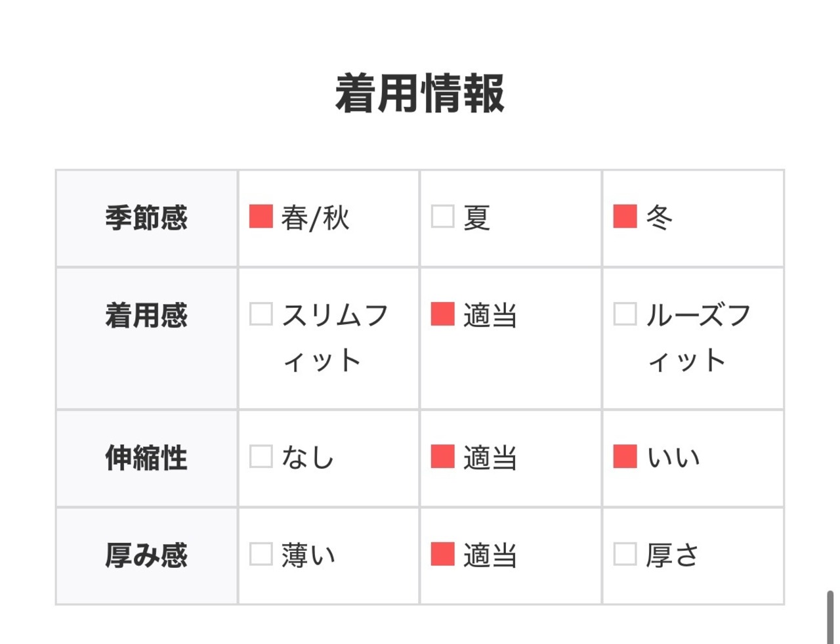Check the 薄い thickness checkbox

[261, 554]
